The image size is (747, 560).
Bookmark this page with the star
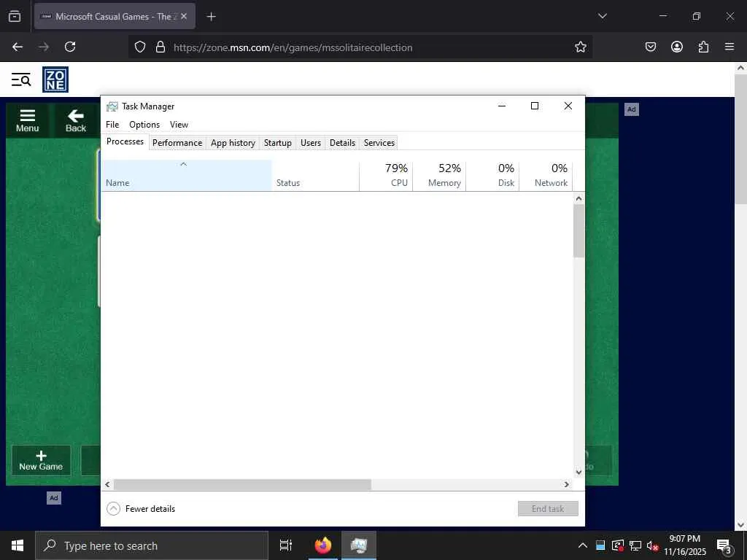(x=580, y=47)
